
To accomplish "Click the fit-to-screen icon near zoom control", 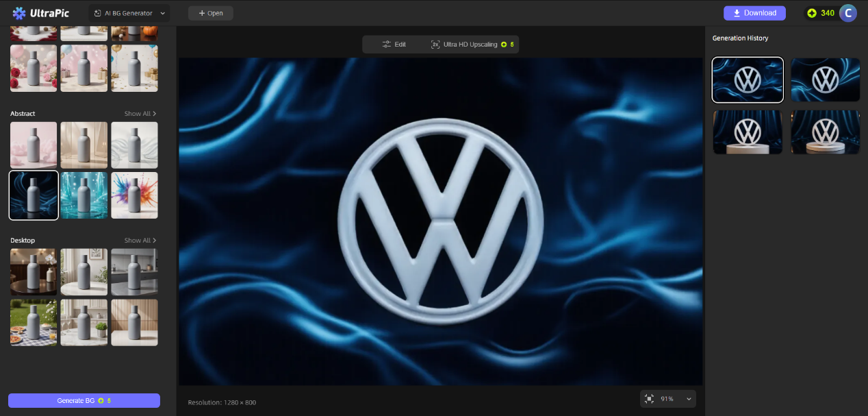I will tap(649, 398).
